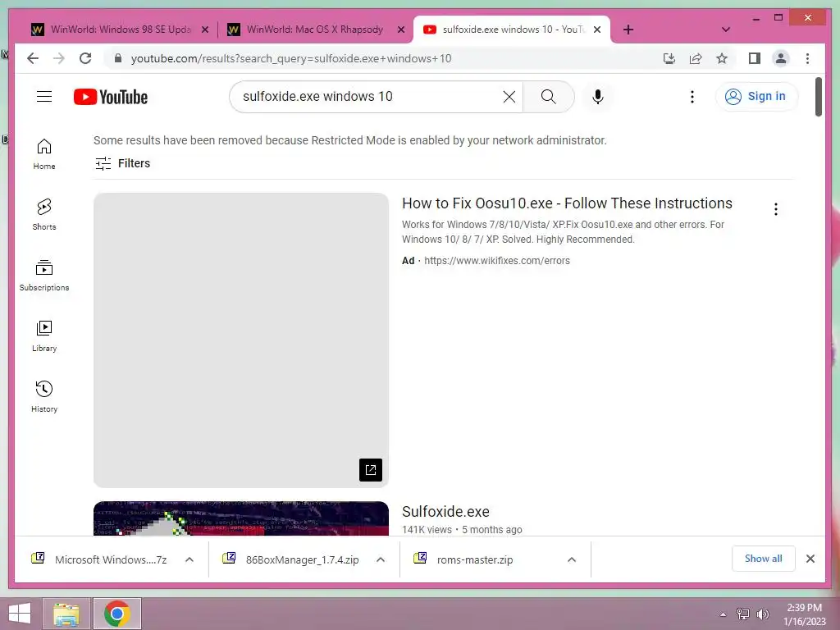Screen dimensions: 840x630
Task: Open wikifixes.com/errors ad URL
Action: [496, 261]
